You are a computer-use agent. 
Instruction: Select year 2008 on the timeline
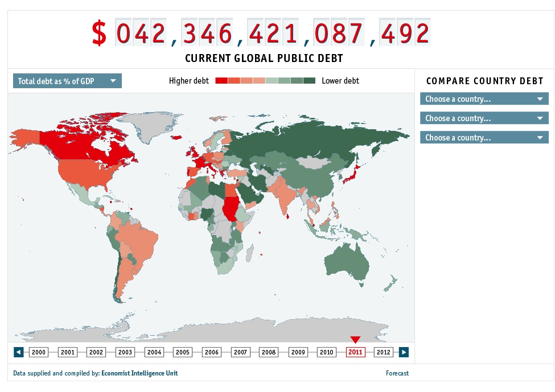269,352
